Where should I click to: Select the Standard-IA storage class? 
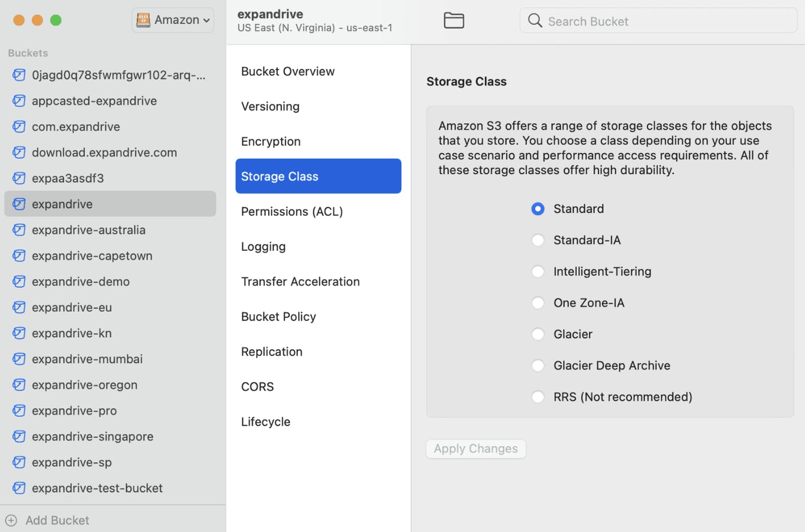(x=538, y=240)
